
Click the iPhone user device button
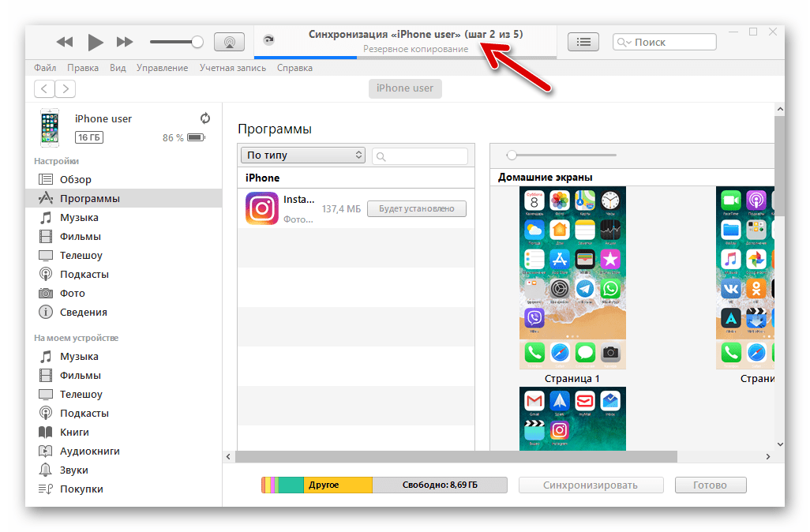point(405,88)
